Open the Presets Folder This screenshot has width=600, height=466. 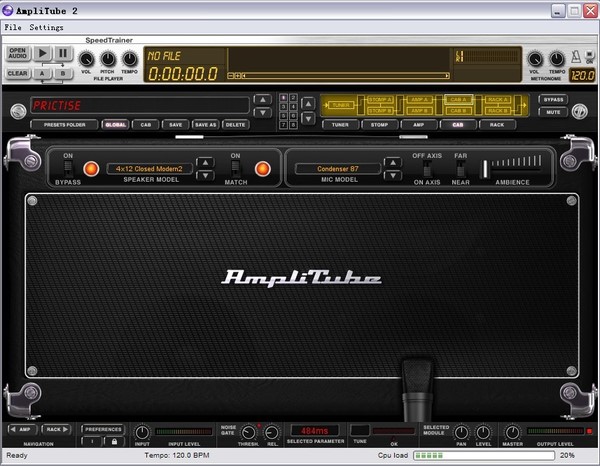click(64, 125)
